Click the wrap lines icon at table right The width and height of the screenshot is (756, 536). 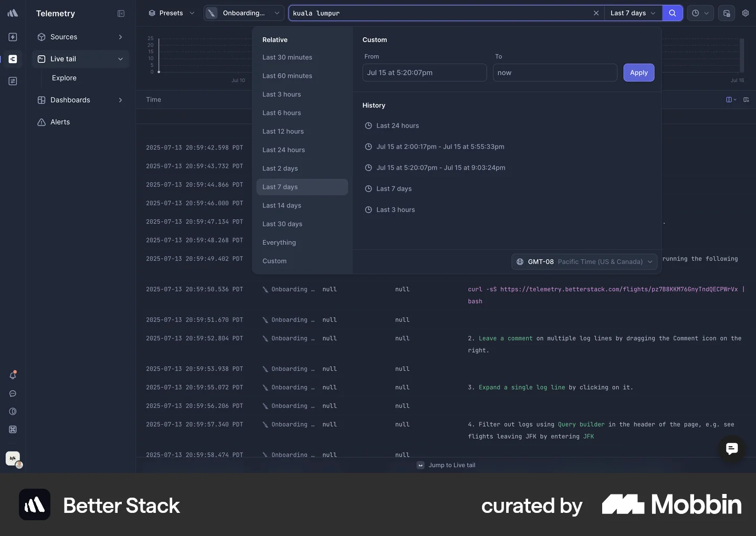point(746,100)
